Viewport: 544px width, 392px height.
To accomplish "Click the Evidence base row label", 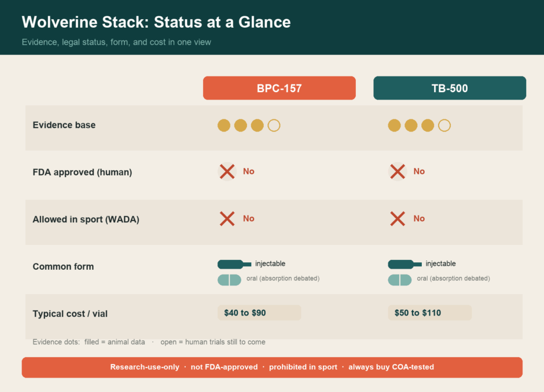I will [x=64, y=125].
